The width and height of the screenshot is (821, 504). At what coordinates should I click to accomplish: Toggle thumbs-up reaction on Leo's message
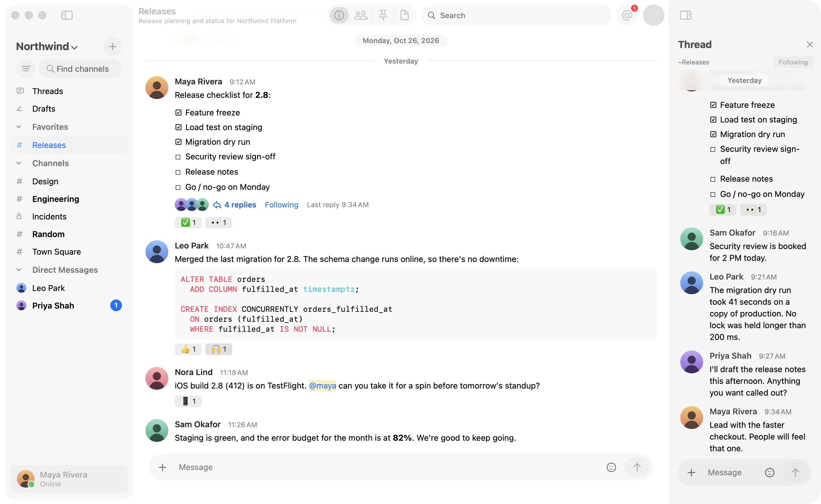point(188,349)
